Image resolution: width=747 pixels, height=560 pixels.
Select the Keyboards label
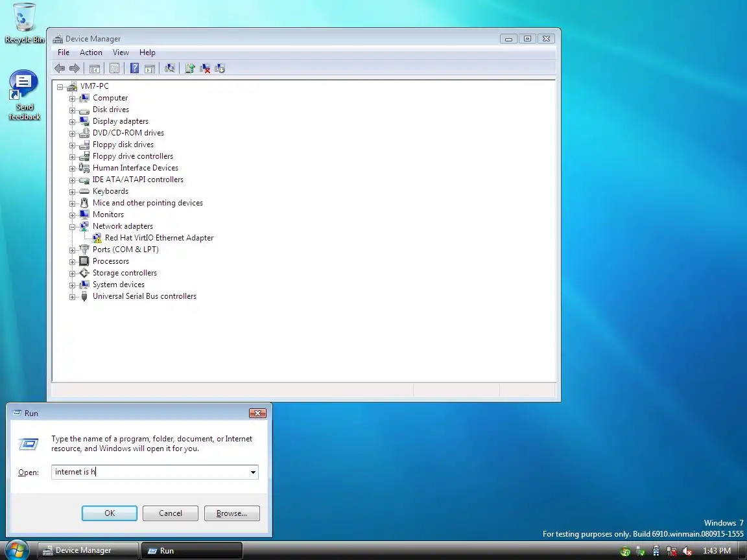[110, 191]
